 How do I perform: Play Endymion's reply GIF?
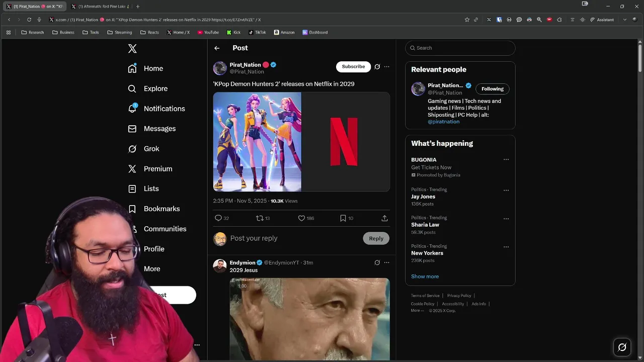[x=309, y=319]
